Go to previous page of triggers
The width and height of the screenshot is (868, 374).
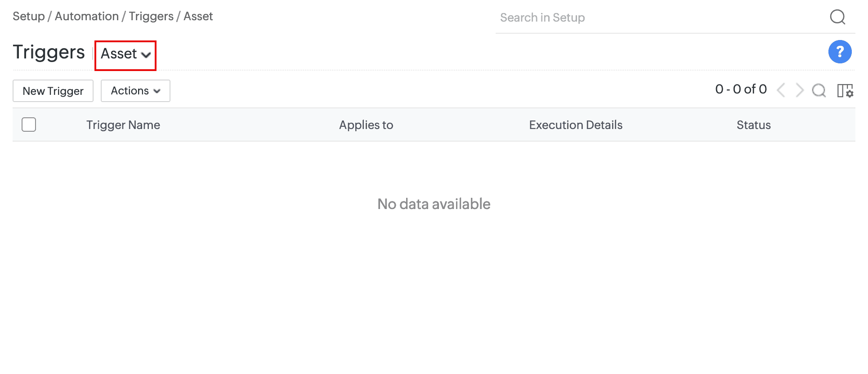[x=781, y=90]
